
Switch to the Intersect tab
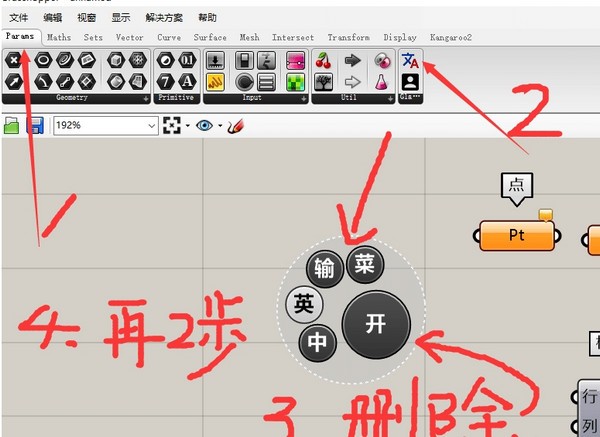(293, 38)
